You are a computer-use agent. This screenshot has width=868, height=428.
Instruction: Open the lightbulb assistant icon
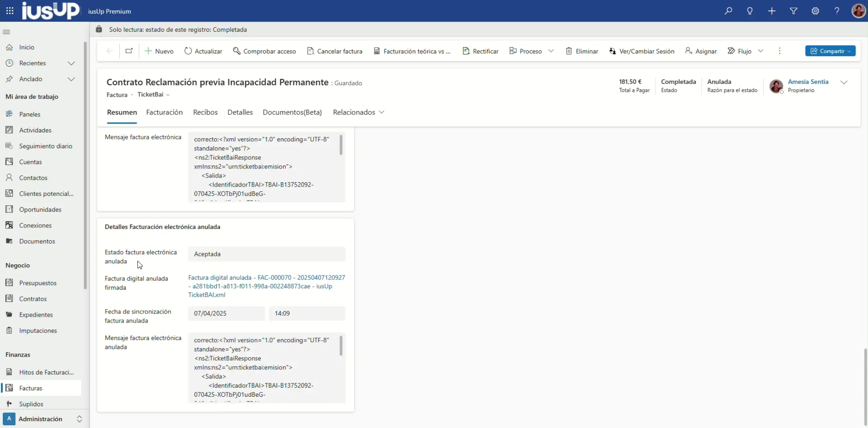(750, 11)
